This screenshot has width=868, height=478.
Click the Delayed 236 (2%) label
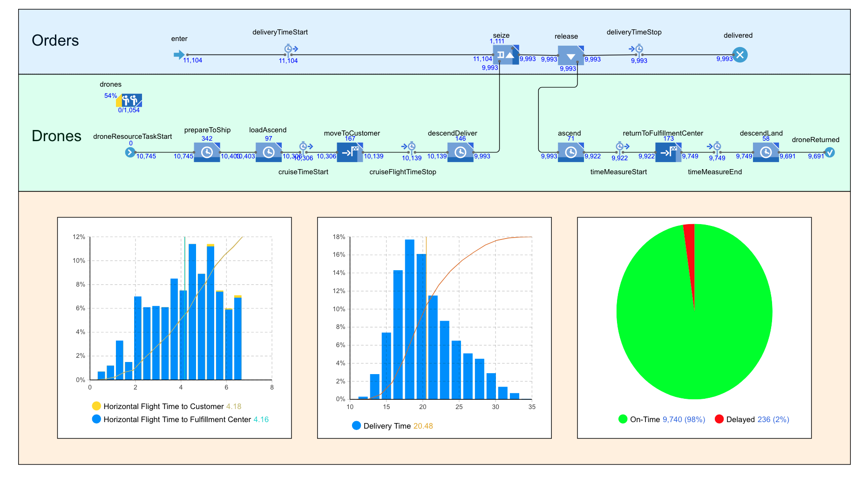[758, 419]
